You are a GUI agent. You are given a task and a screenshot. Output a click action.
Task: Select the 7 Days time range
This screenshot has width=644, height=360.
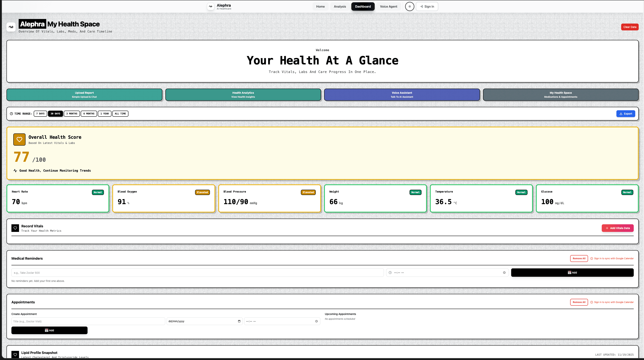pyautogui.click(x=40, y=114)
